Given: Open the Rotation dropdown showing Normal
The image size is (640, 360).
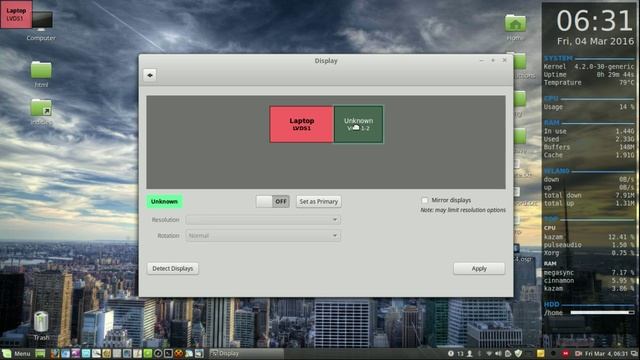Looking at the screenshot, I should (263, 236).
